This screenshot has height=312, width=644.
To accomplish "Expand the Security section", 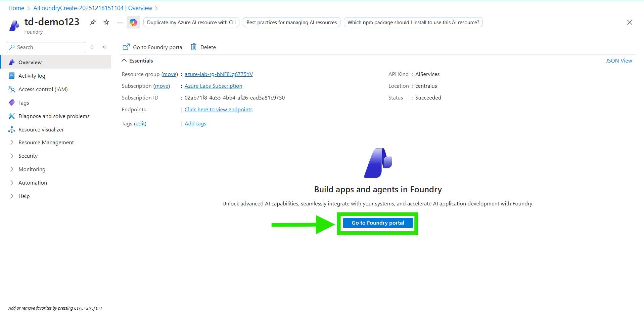I will point(28,156).
